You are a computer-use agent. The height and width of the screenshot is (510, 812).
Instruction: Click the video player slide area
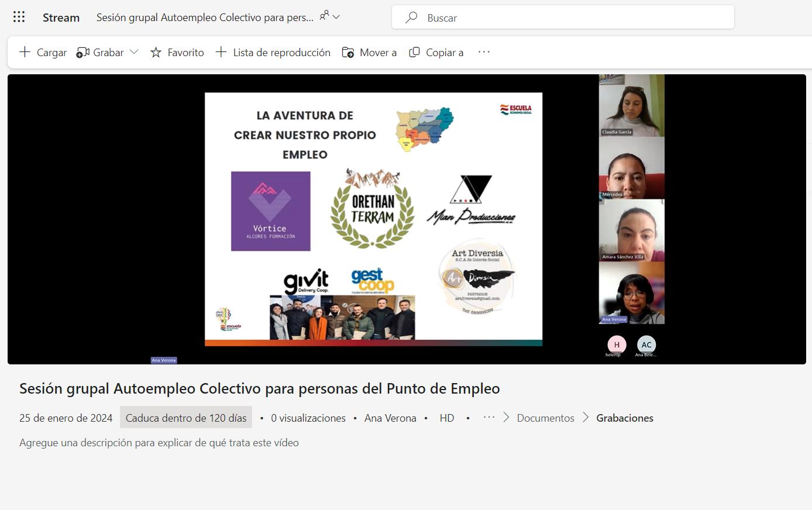[373, 219]
